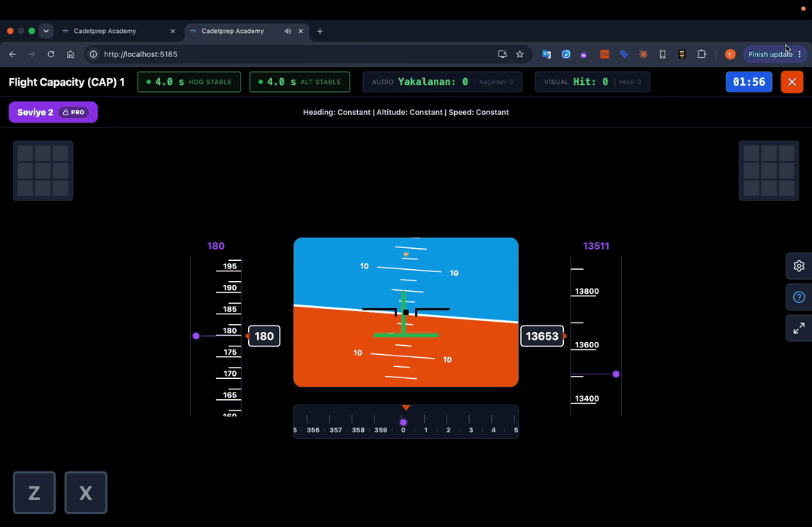Click the X key button
The height and width of the screenshot is (527, 812).
pos(86,493)
